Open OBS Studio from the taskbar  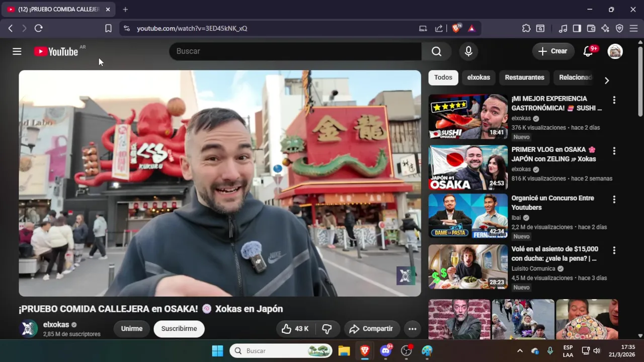406,351
